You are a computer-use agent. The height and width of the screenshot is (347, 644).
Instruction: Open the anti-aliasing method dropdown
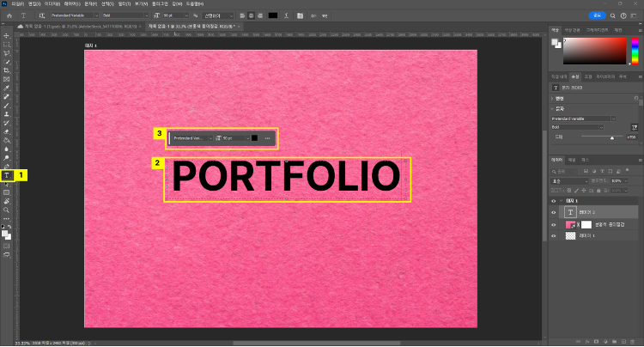[218, 15]
